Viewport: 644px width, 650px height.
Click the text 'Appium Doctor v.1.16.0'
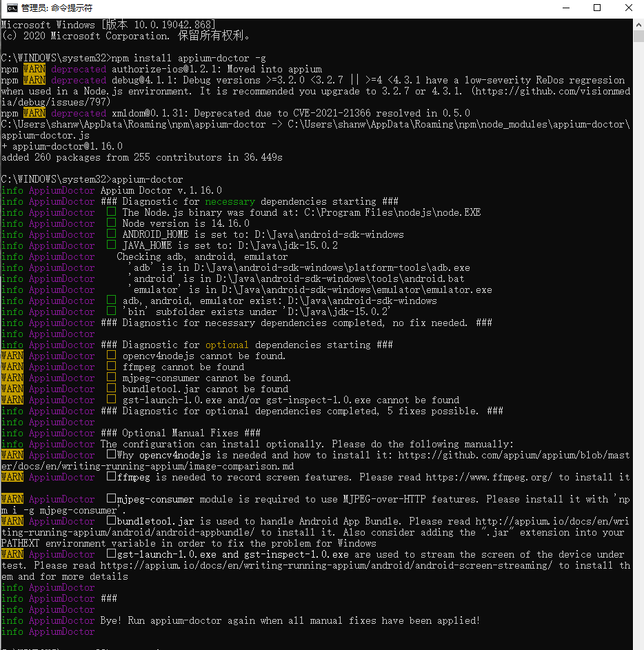click(x=161, y=190)
